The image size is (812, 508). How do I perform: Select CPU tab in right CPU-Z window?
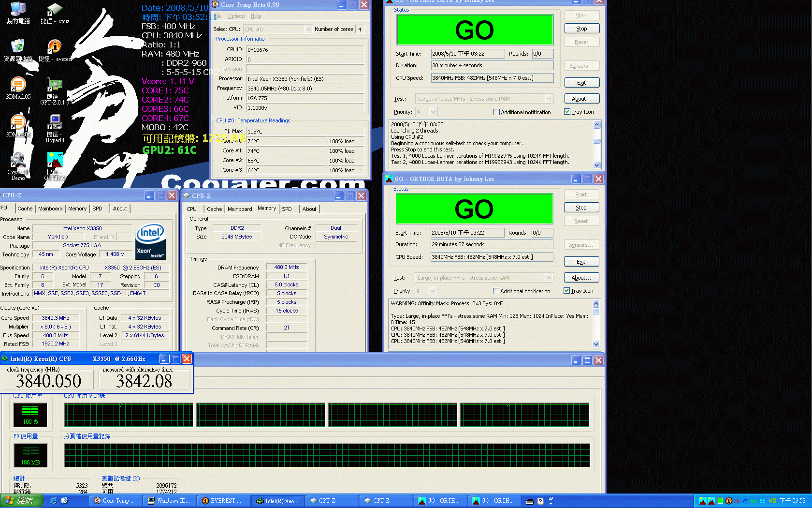[x=192, y=209]
